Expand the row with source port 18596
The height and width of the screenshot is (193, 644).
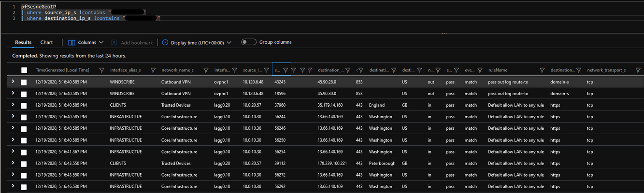point(13,93)
